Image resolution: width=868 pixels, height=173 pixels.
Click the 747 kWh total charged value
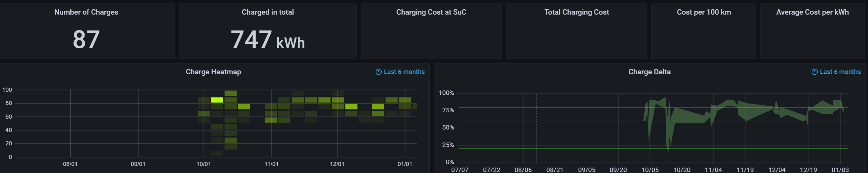click(267, 40)
